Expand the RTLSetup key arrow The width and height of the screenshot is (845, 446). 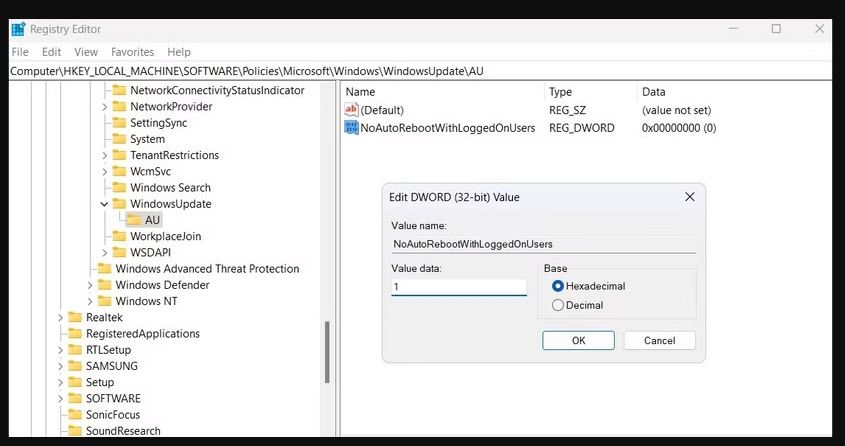[60, 350]
